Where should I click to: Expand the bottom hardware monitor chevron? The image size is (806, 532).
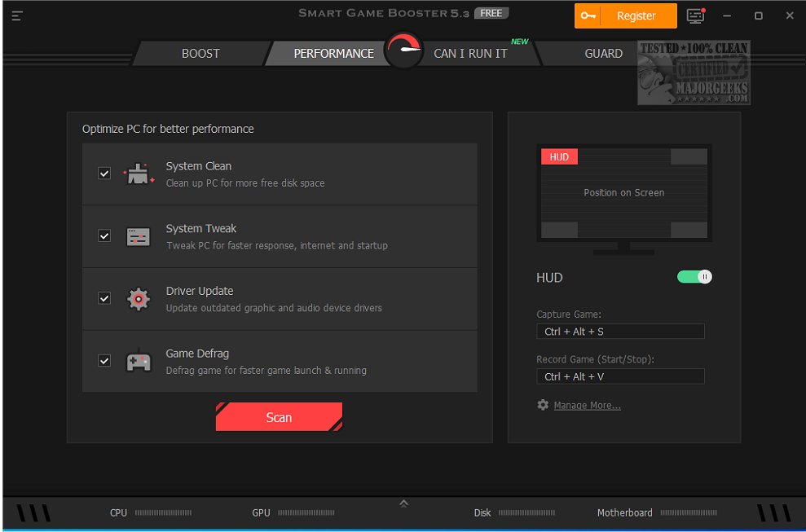coord(404,503)
